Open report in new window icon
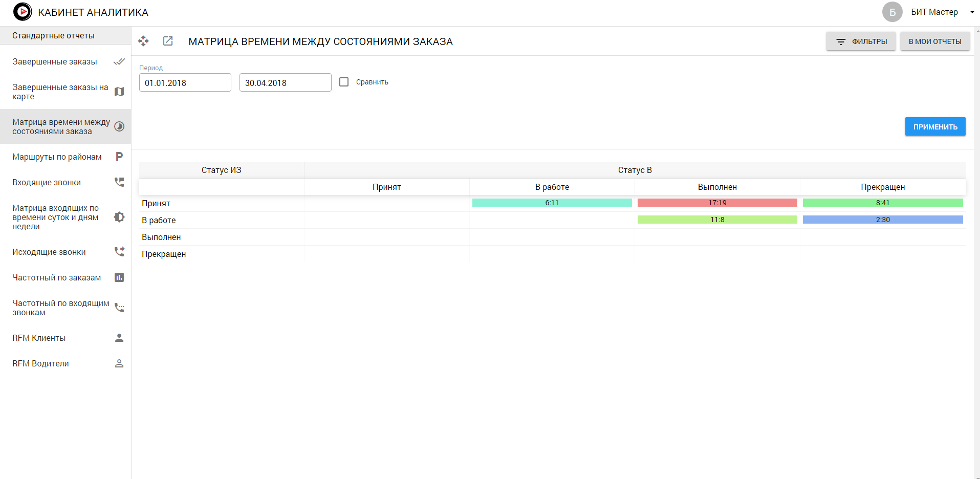Screen dimensions: 980x479 pyautogui.click(x=168, y=41)
